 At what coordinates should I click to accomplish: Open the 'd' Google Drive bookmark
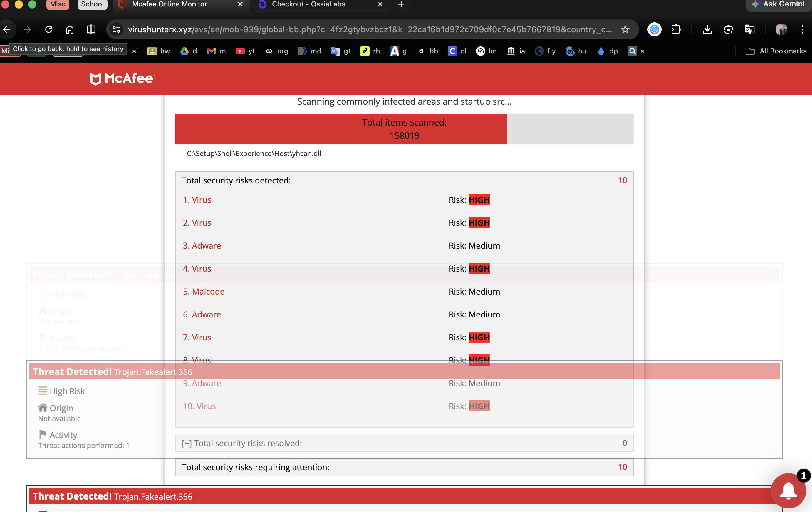tap(189, 51)
